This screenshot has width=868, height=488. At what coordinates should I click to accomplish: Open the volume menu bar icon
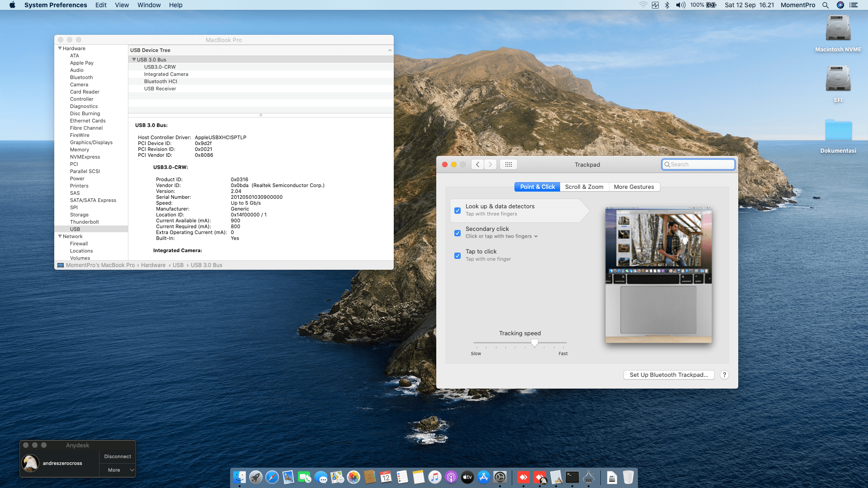[680, 5]
